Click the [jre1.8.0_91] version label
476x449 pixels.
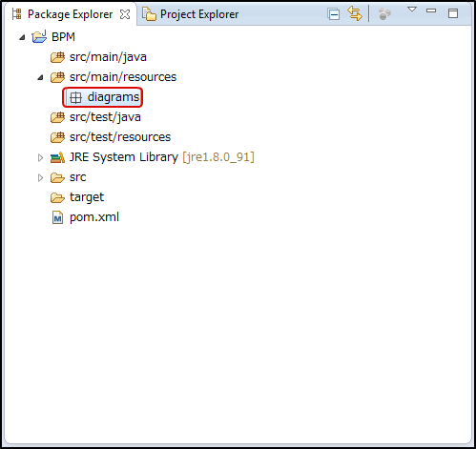point(218,157)
